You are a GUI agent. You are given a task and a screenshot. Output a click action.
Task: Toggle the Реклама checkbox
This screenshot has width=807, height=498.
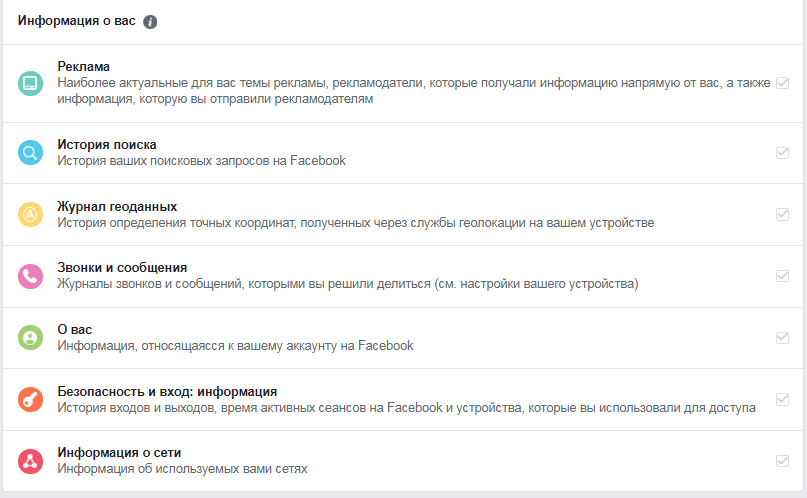[782, 83]
